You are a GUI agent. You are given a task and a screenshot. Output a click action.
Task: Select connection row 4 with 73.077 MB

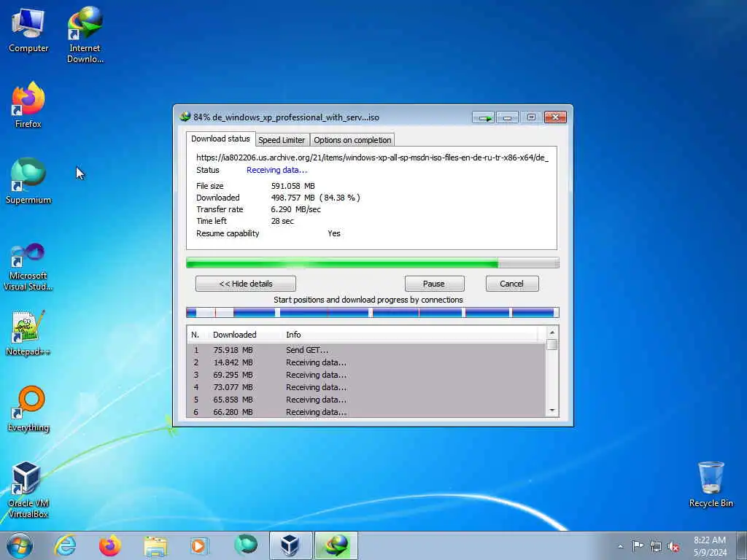point(366,387)
